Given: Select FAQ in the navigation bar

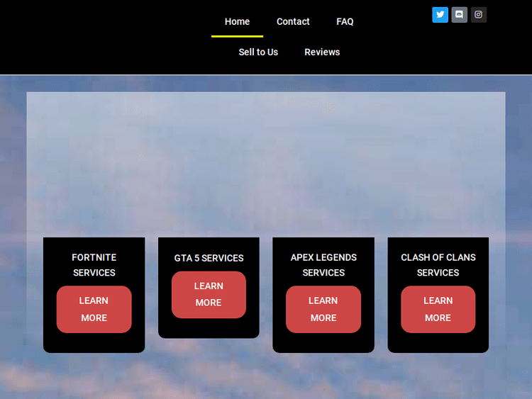Looking at the screenshot, I should 345,22.
